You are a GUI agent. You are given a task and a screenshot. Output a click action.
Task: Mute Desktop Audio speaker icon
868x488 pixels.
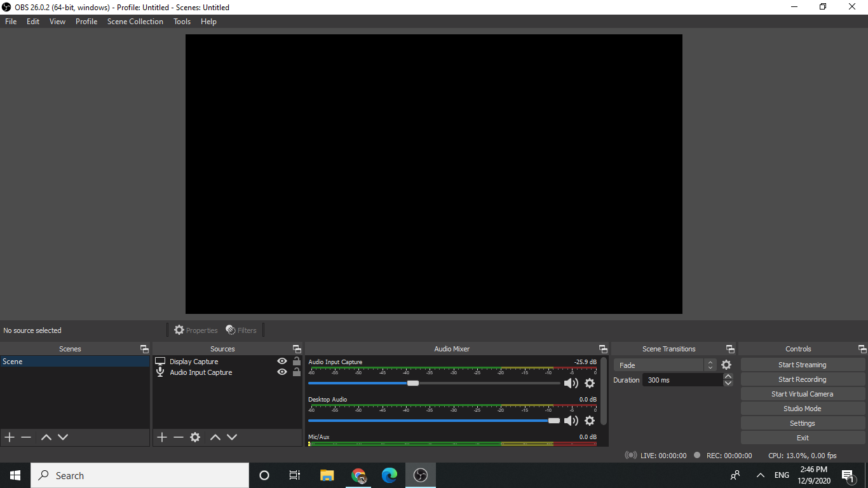pos(571,421)
